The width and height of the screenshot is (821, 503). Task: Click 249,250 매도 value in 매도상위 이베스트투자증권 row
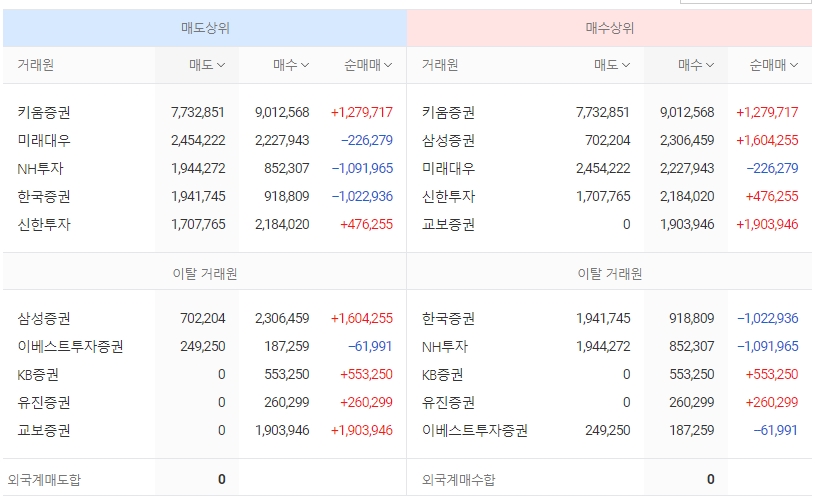click(203, 346)
